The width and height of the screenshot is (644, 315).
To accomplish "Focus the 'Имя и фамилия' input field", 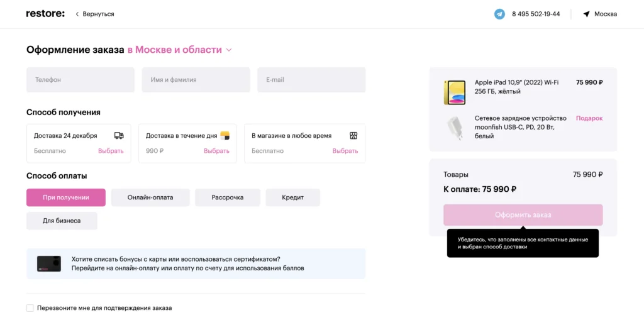I will pos(196,80).
